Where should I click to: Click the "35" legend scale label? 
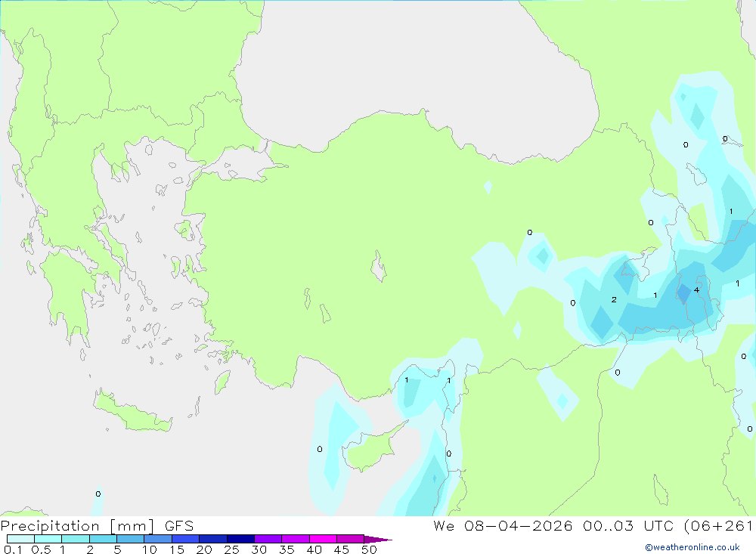[x=287, y=549]
